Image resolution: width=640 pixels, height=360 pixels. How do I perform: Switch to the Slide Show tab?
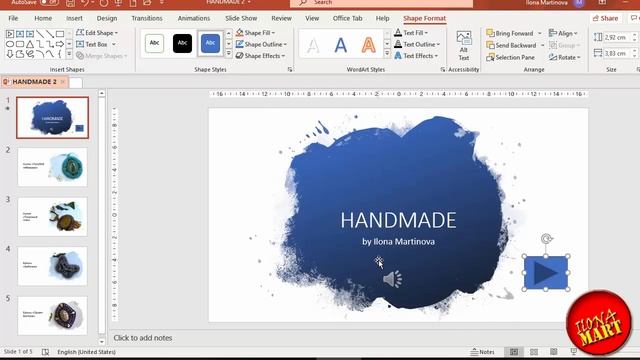241,18
